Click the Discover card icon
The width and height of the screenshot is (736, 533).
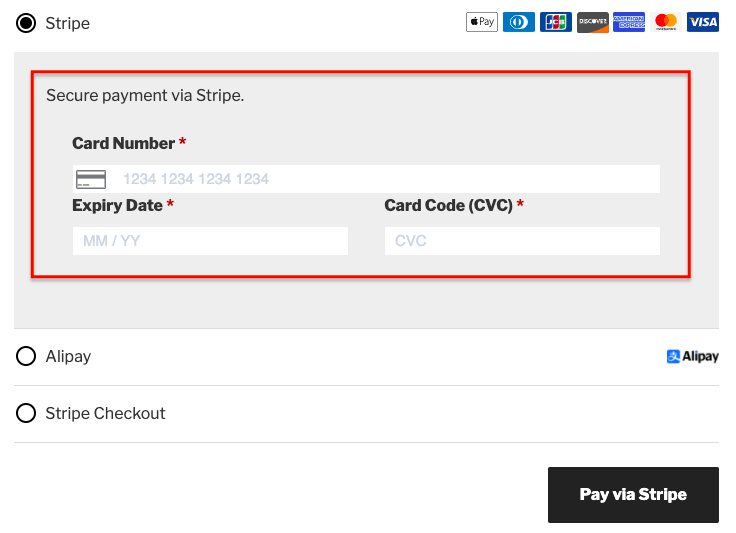tap(592, 22)
